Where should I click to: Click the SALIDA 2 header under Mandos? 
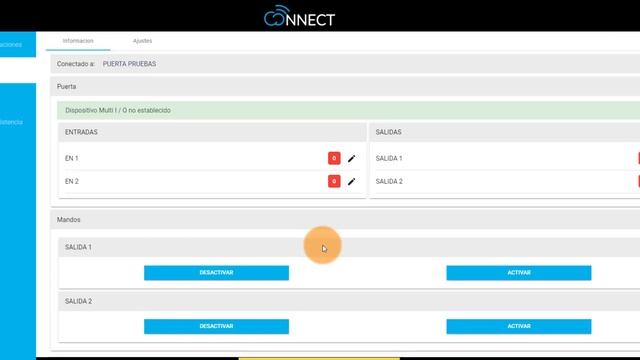[x=349, y=301]
